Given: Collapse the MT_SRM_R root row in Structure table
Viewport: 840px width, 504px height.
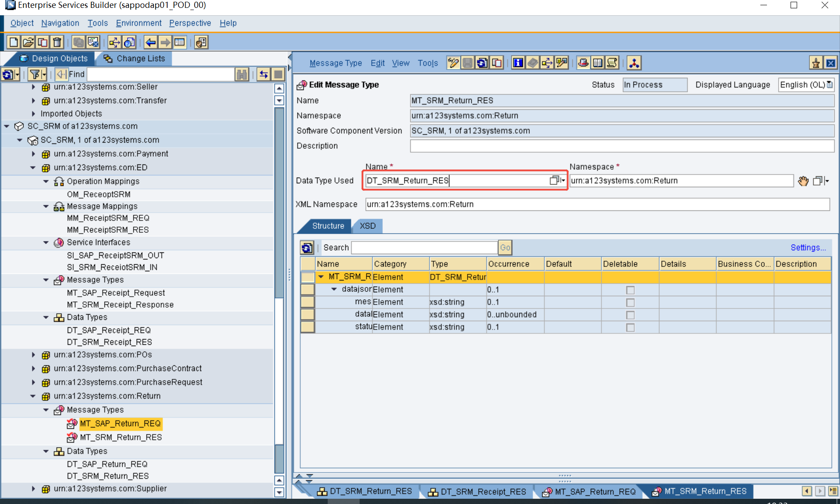Looking at the screenshot, I should pyautogui.click(x=321, y=276).
